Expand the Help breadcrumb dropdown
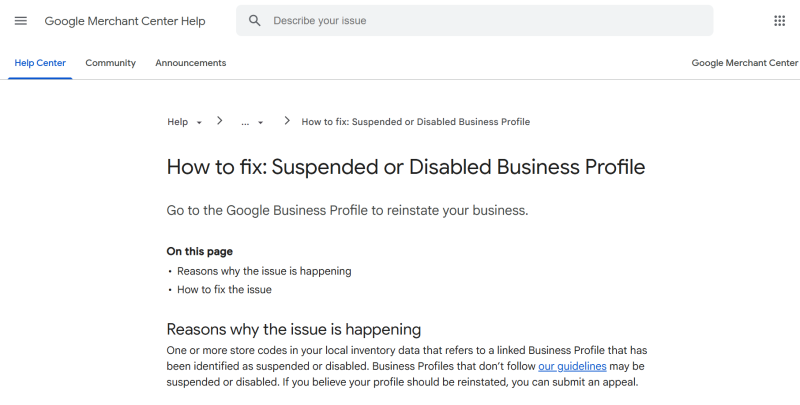800x405 pixels. pos(199,122)
